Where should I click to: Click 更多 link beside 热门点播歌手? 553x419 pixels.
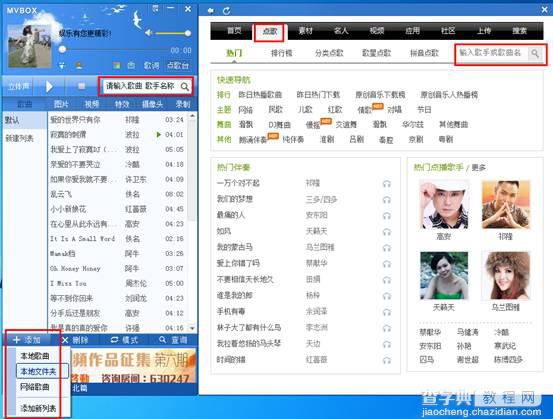coord(479,168)
